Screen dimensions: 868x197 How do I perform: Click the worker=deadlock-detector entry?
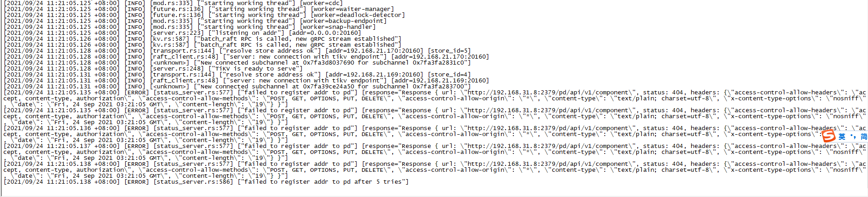tap(358, 15)
